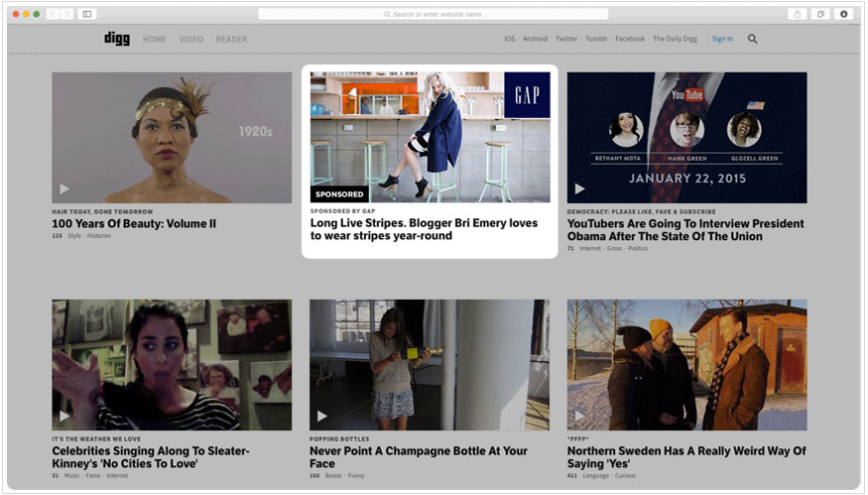Follow the Tumblr link
The width and height of the screenshot is (868, 495).
[x=596, y=39]
